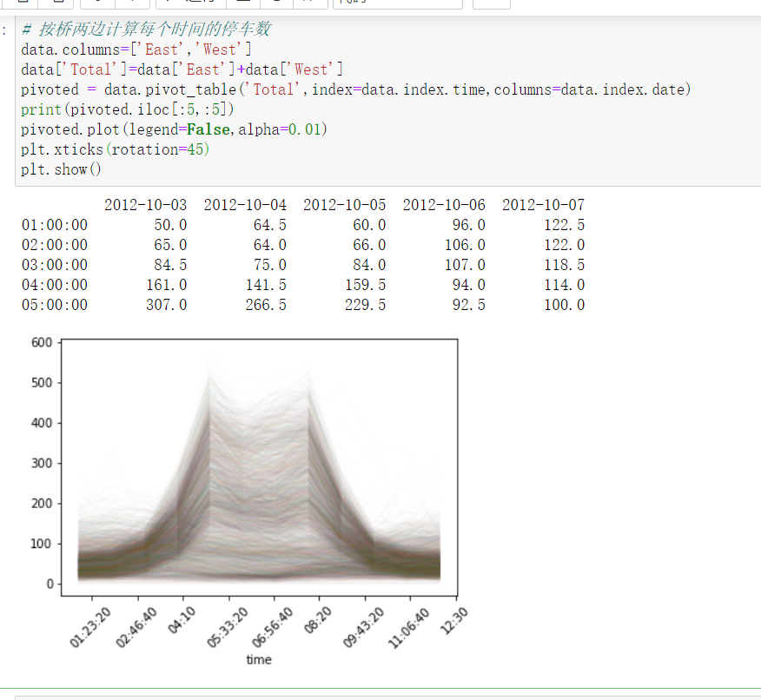Click the value 118.5 in the 03:00:00 row
761x700 pixels.
pos(565,265)
